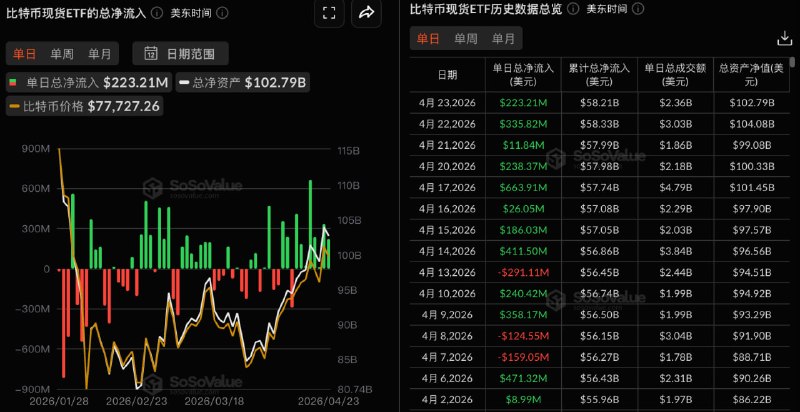Switch chart to 单周 view
The height and width of the screenshot is (412, 800).
coord(62,54)
